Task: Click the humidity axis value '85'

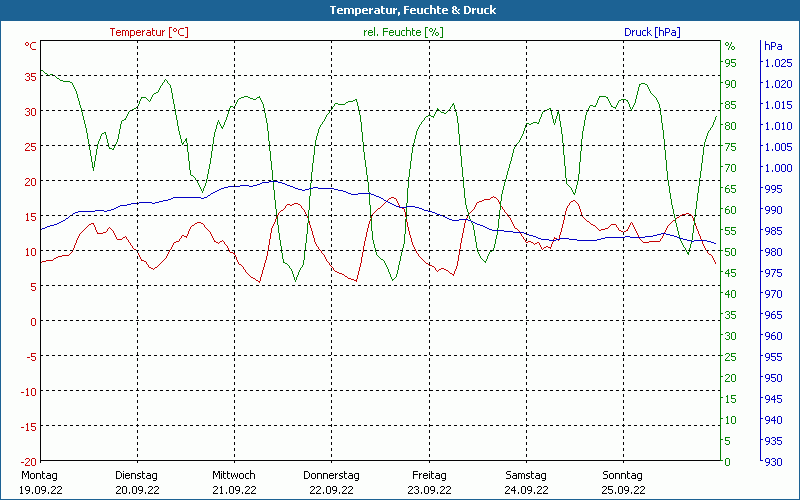Action: [x=731, y=105]
